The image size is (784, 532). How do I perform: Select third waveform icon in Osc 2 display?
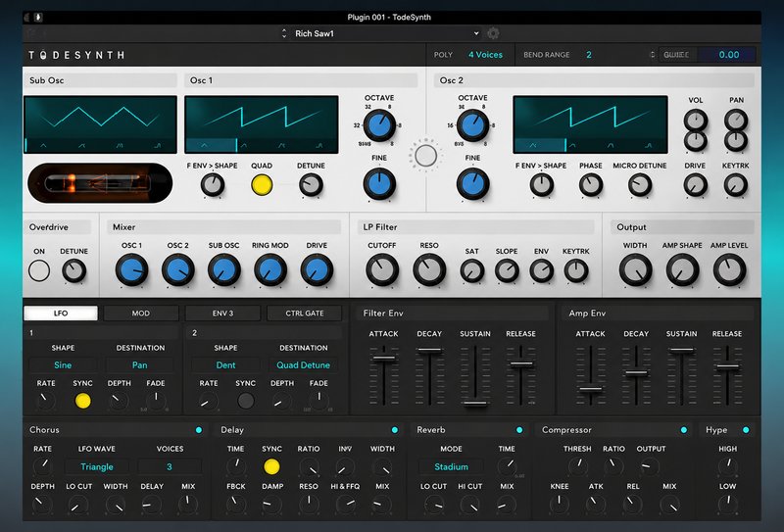611,146
